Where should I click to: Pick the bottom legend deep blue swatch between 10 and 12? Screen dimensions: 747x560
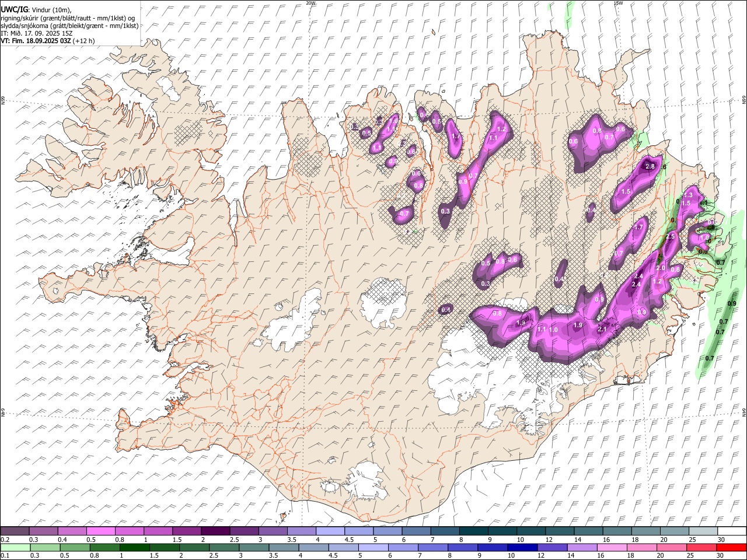522,547
